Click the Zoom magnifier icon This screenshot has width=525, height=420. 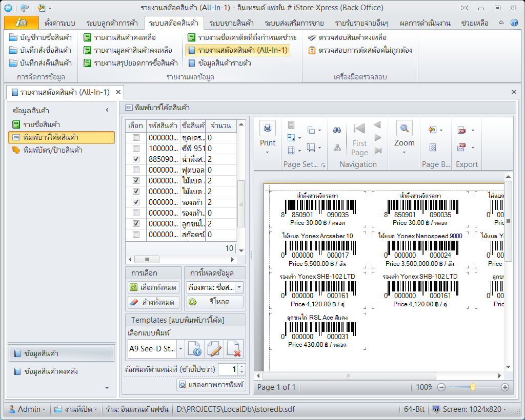[405, 128]
